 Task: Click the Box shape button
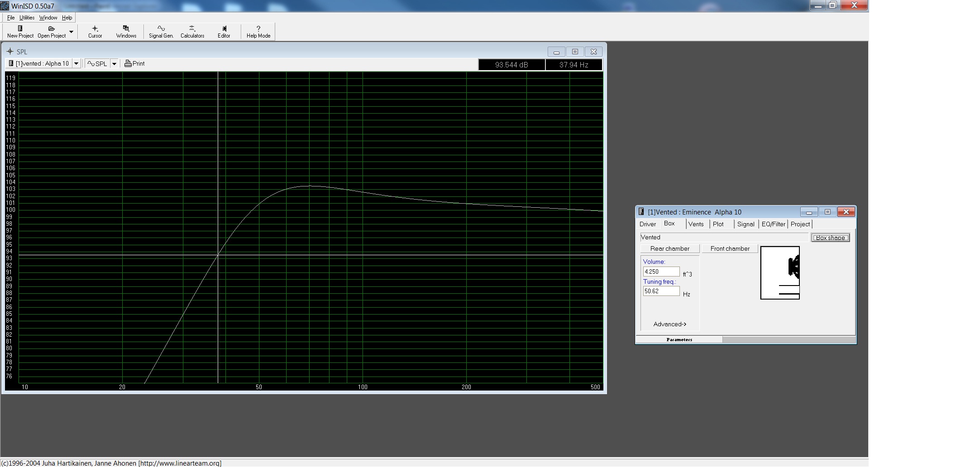[830, 238]
